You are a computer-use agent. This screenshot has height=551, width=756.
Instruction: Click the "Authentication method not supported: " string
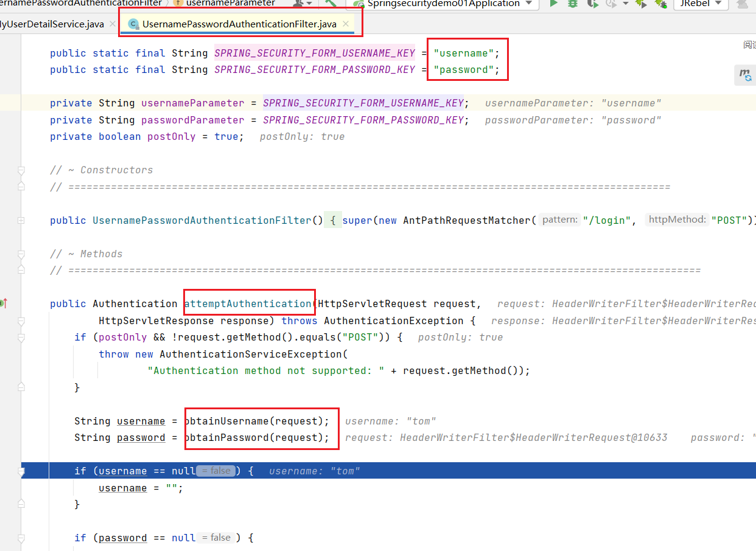coord(266,370)
